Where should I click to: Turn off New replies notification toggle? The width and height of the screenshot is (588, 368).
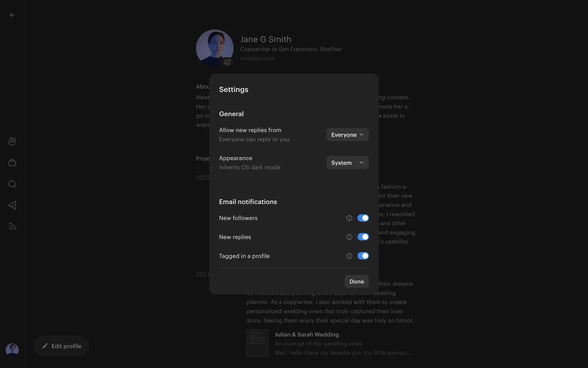coord(363,237)
